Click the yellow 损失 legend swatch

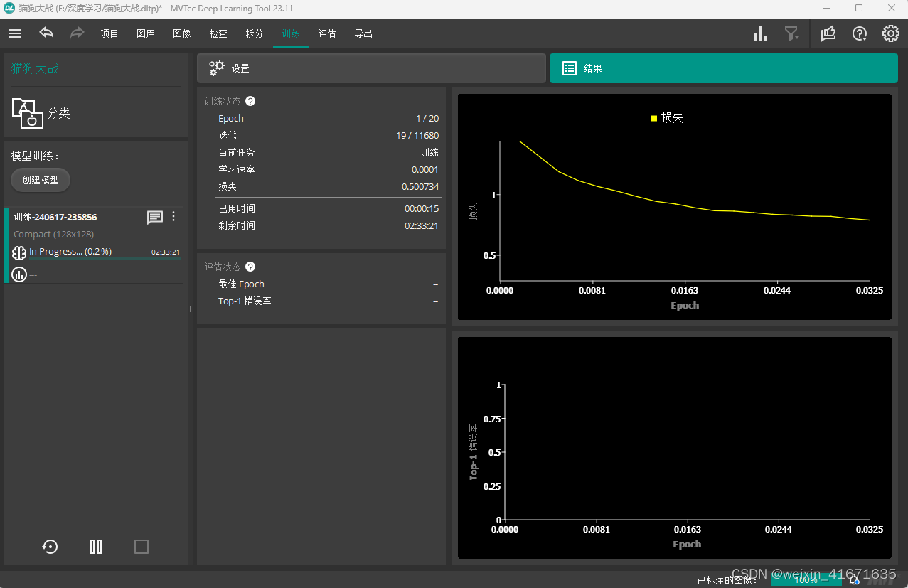[654, 118]
